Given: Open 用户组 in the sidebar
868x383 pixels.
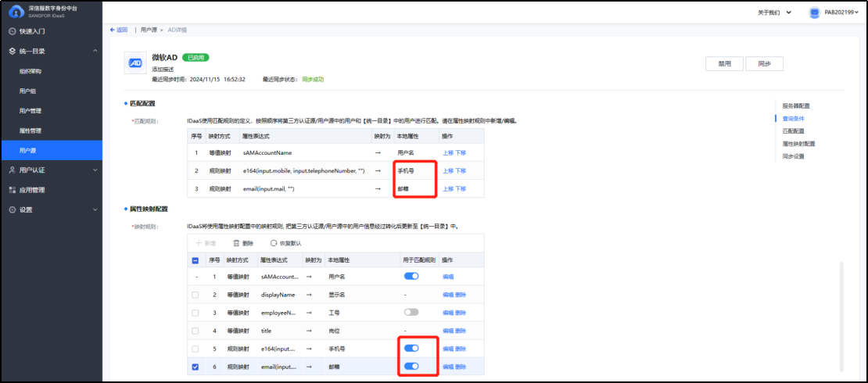Looking at the screenshot, I should click(x=27, y=91).
